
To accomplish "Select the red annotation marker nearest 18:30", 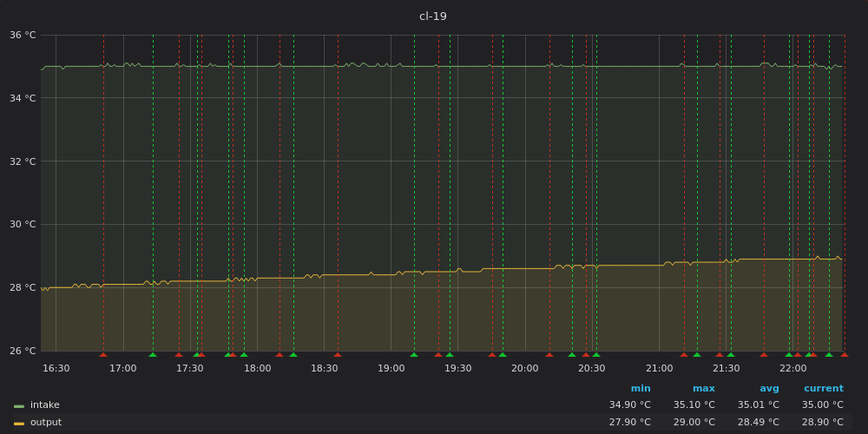I will pyautogui.click(x=338, y=354).
